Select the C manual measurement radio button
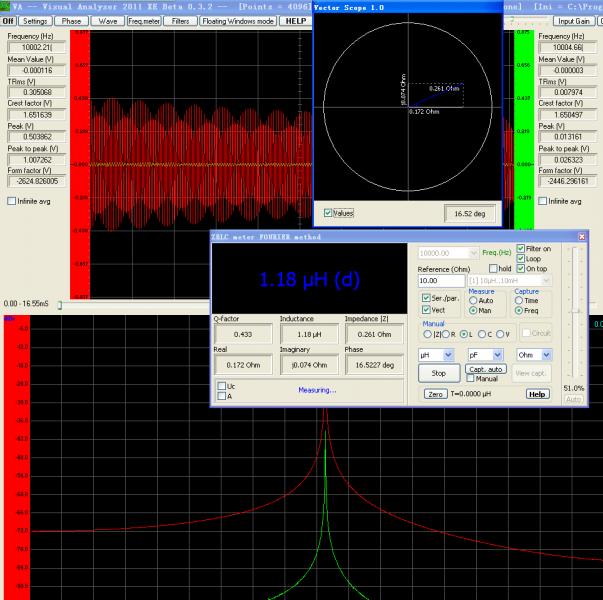Image resolution: width=603 pixels, height=600 pixels. point(483,334)
